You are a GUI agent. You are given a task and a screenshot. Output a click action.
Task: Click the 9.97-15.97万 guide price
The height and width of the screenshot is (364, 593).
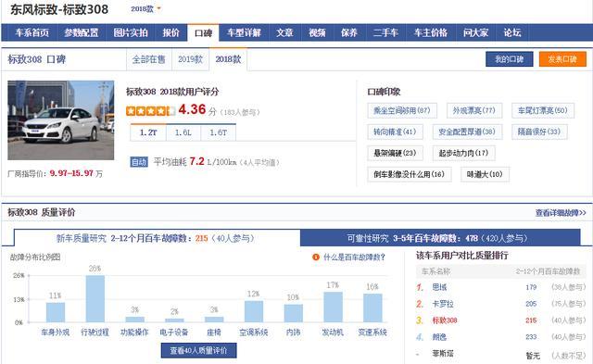[76, 173]
